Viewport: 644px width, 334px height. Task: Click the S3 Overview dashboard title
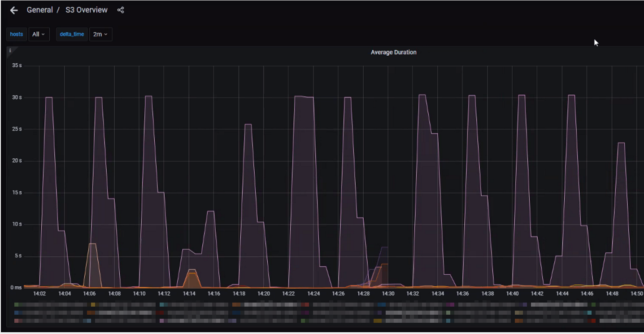(87, 10)
